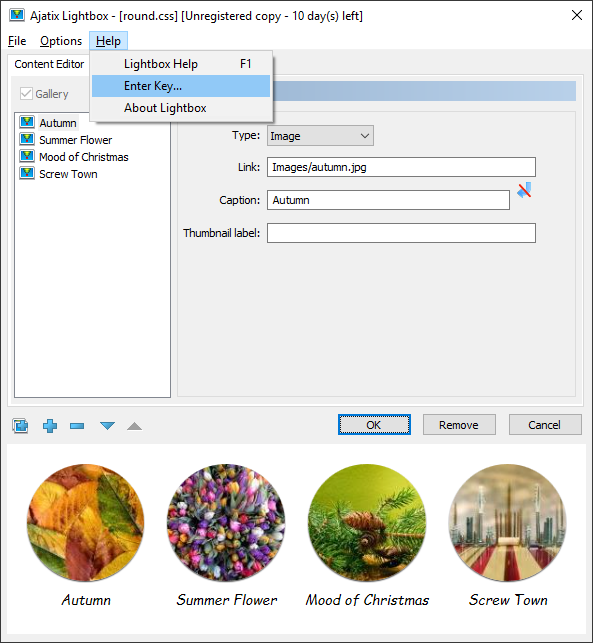The width and height of the screenshot is (593, 643).
Task: Select the Summer Flower item icon in the list
Action: 27,139
